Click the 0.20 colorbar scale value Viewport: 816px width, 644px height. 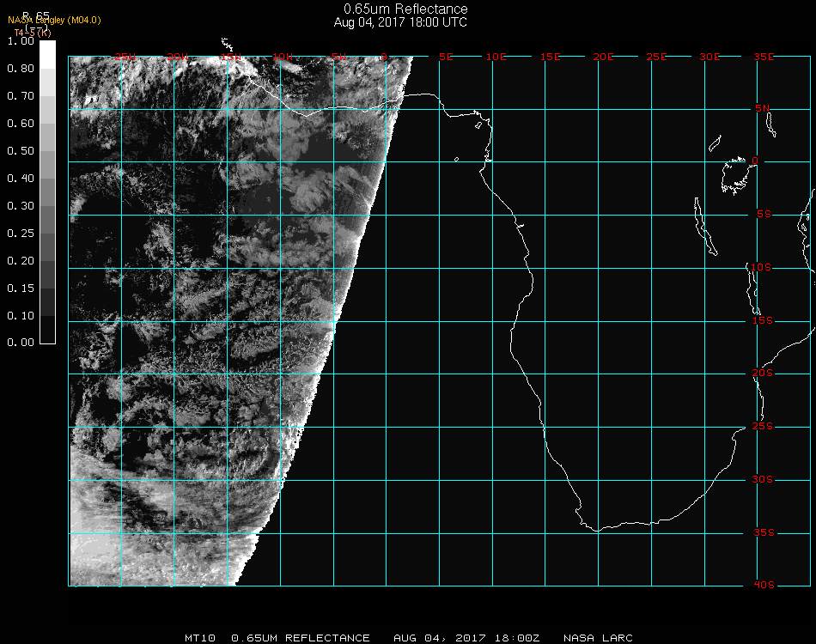pos(21,261)
